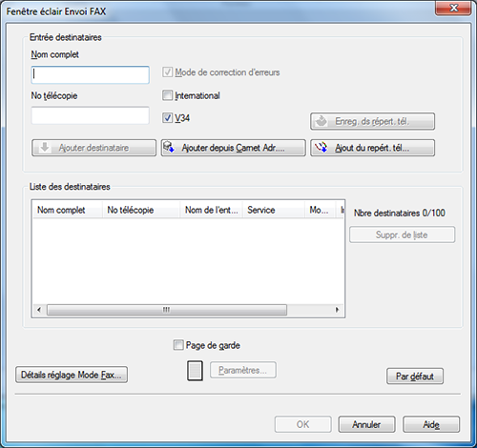Confirm with the OK button
The width and height of the screenshot is (477, 448).
coord(303,424)
